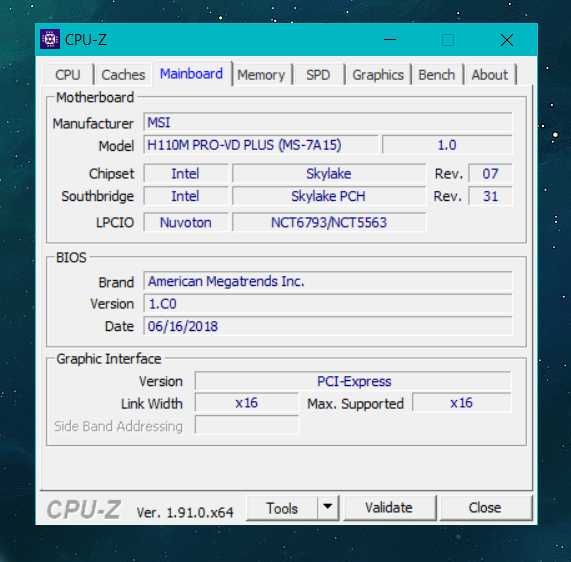
Task: Click the Tools button
Action: point(282,508)
